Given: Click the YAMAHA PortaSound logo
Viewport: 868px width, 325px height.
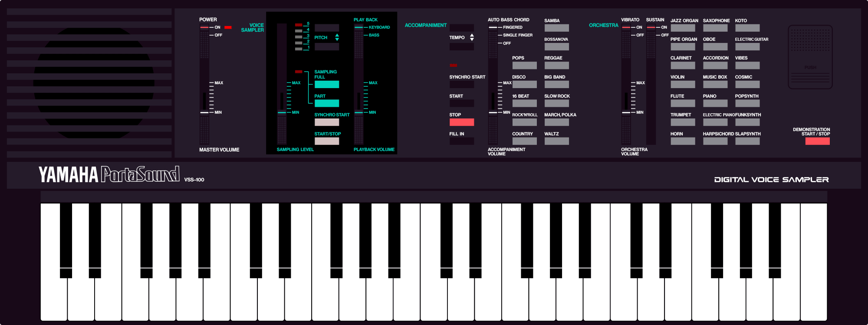Looking at the screenshot, I should pos(109,174).
